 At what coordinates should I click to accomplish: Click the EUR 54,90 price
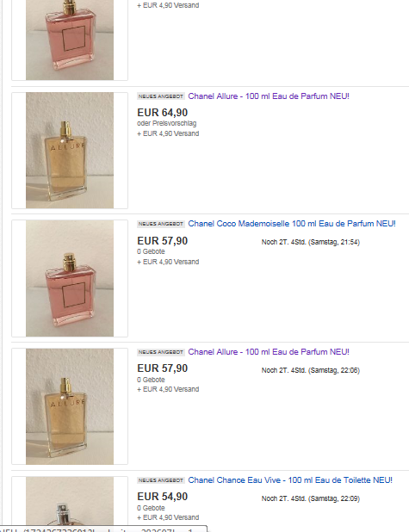[162, 497]
